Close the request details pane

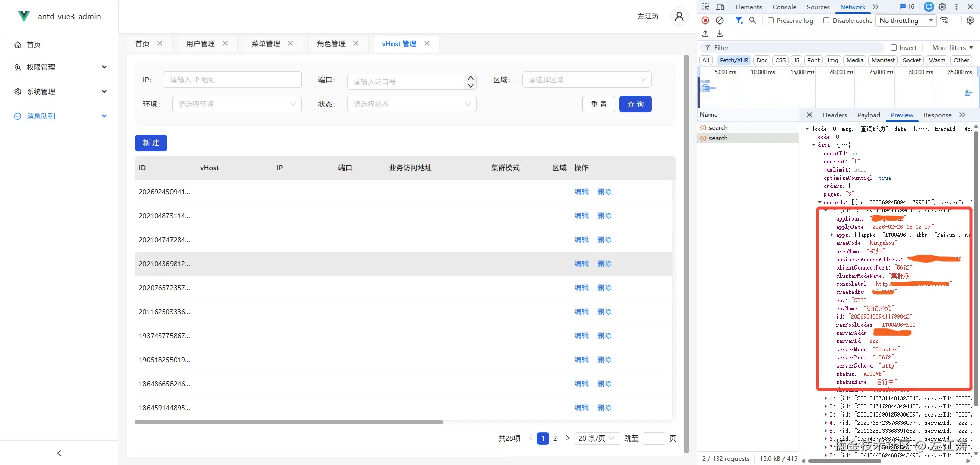click(x=810, y=115)
